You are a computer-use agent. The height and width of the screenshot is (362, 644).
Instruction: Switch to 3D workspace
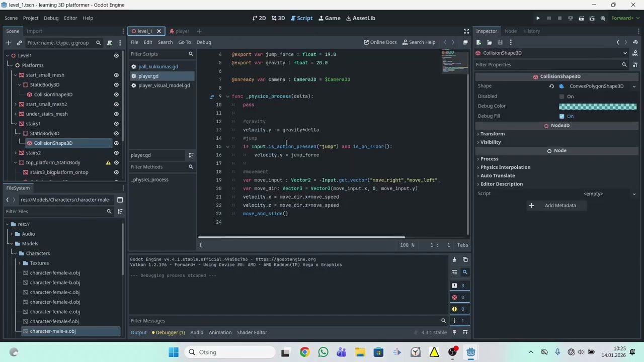[278, 18]
